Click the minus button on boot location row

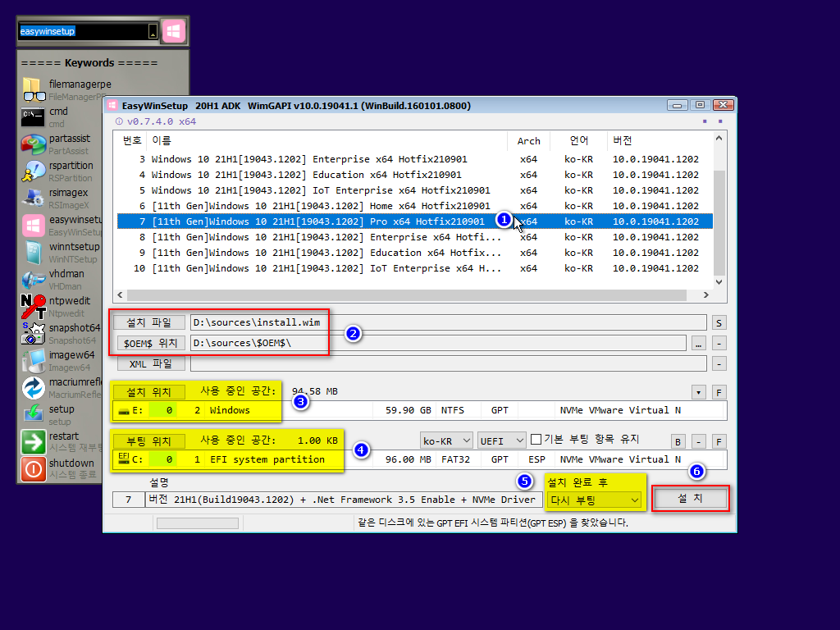[x=699, y=442]
